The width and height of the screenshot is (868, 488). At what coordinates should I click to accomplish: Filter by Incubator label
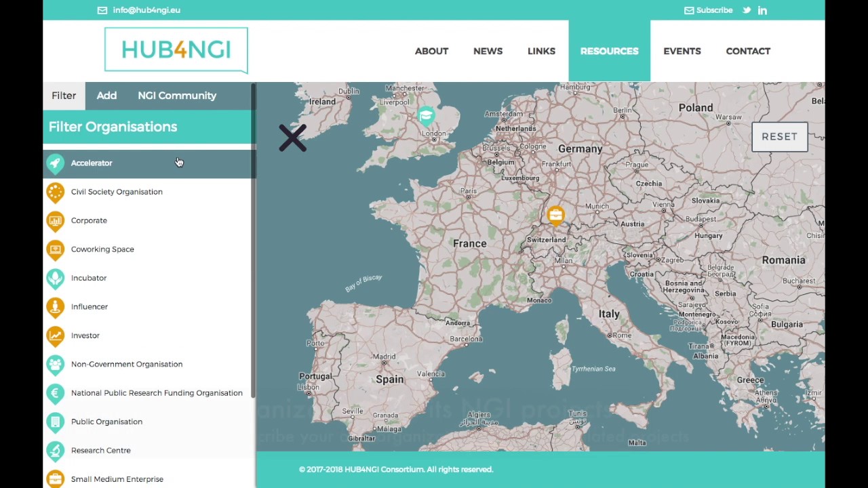tap(89, 278)
